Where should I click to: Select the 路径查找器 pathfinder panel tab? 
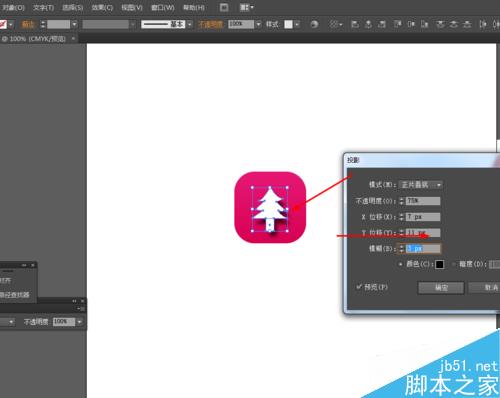pos(15,295)
